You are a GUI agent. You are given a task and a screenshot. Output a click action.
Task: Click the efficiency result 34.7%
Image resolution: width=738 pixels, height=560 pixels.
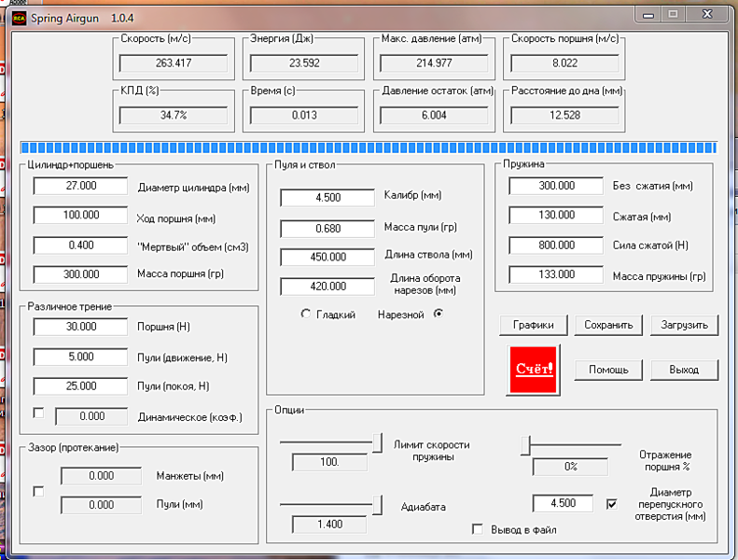174,116
